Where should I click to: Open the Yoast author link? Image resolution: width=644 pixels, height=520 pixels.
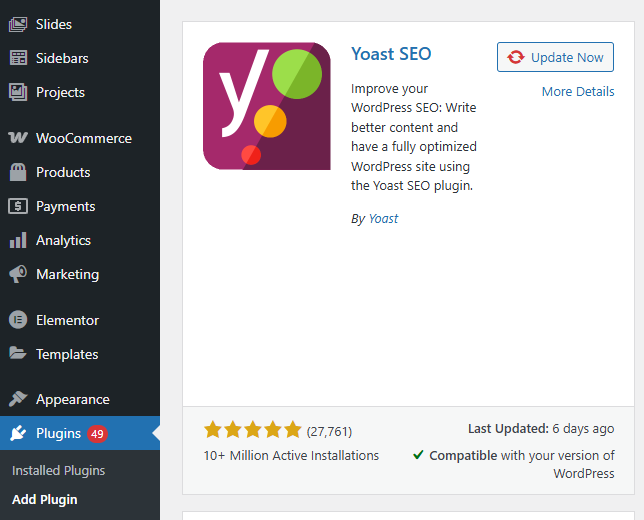(x=383, y=219)
